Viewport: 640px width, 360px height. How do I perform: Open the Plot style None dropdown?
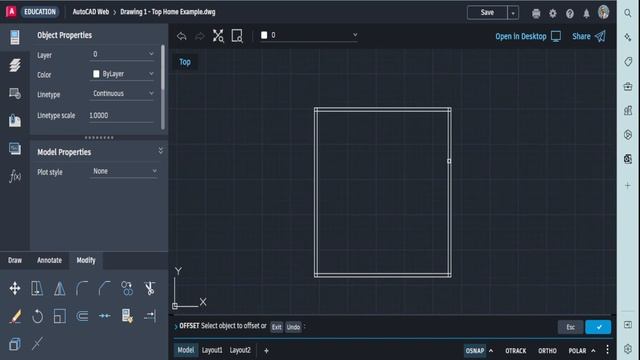coord(124,171)
